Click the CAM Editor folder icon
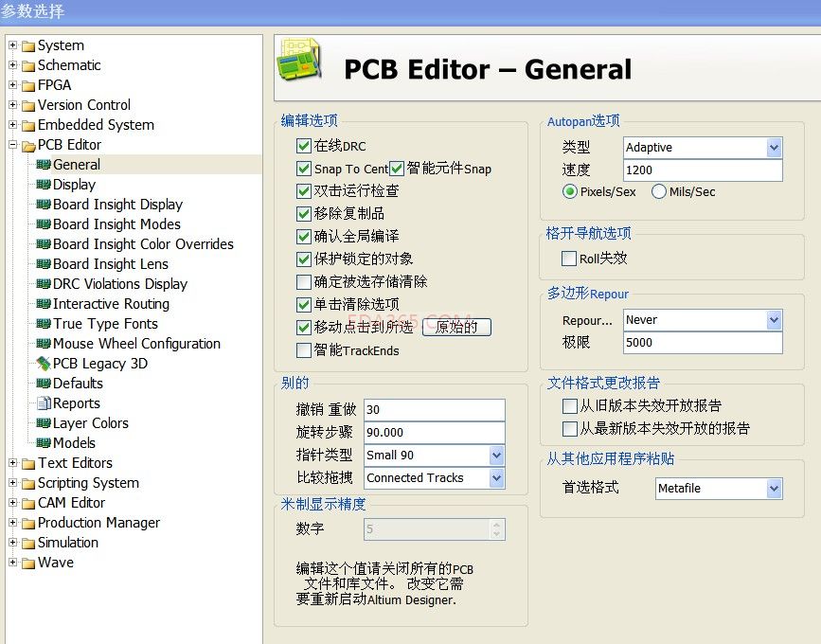Screen dimensions: 821x644 [28, 503]
